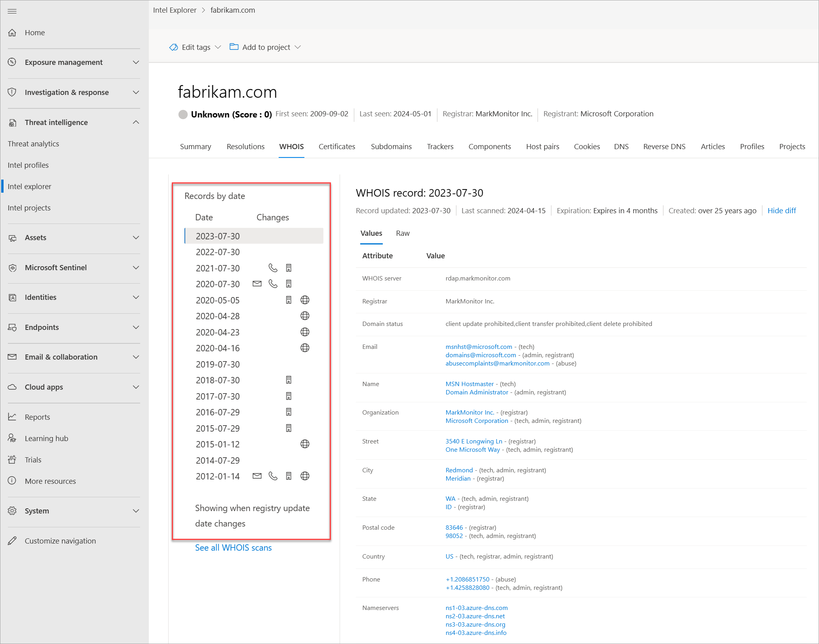Click the email icon on 2020-07-30 row
819x644 pixels.
click(257, 284)
